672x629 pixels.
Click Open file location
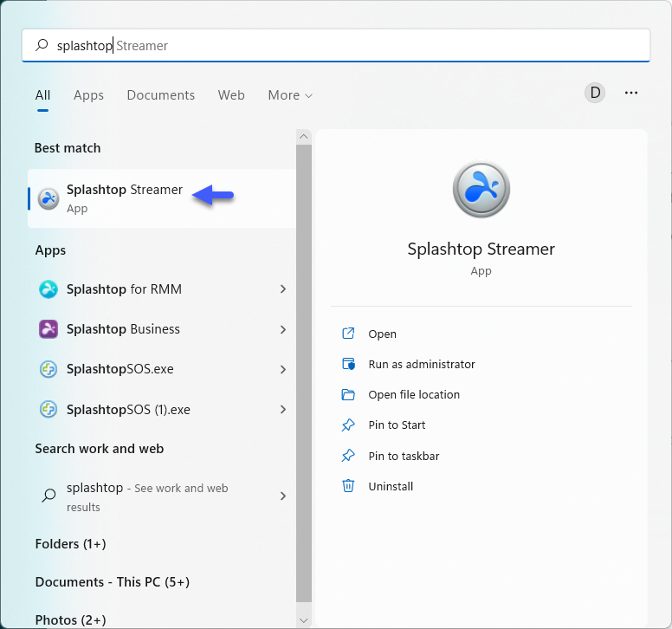click(x=413, y=395)
